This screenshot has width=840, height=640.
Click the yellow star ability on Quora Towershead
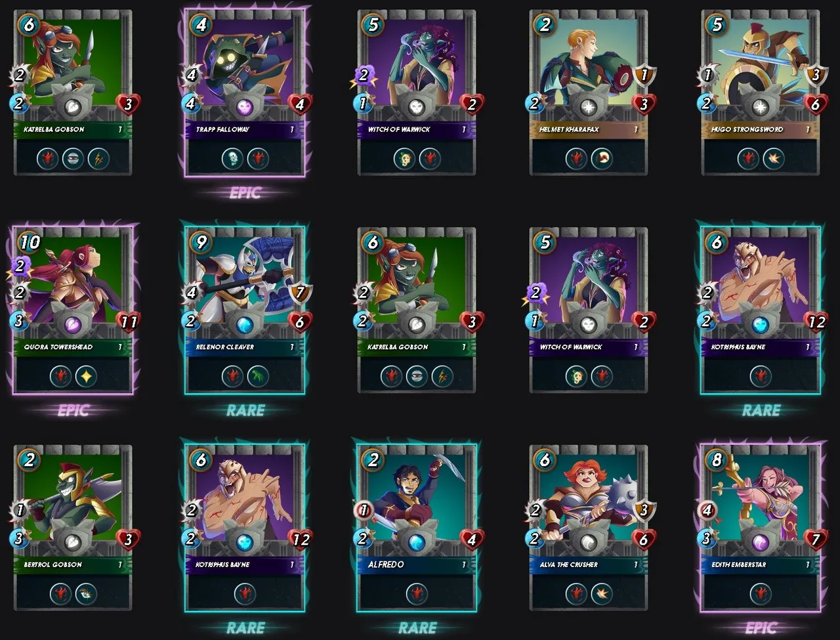[86, 376]
